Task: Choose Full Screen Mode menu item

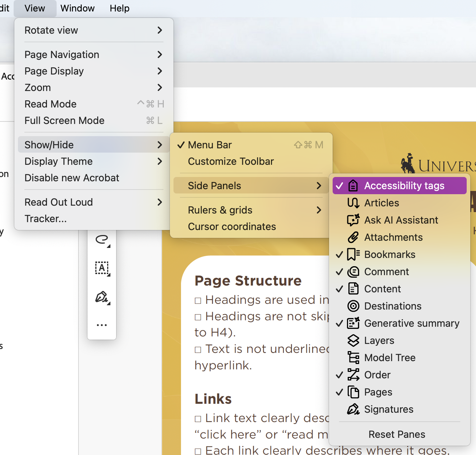Action: click(x=94, y=120)
